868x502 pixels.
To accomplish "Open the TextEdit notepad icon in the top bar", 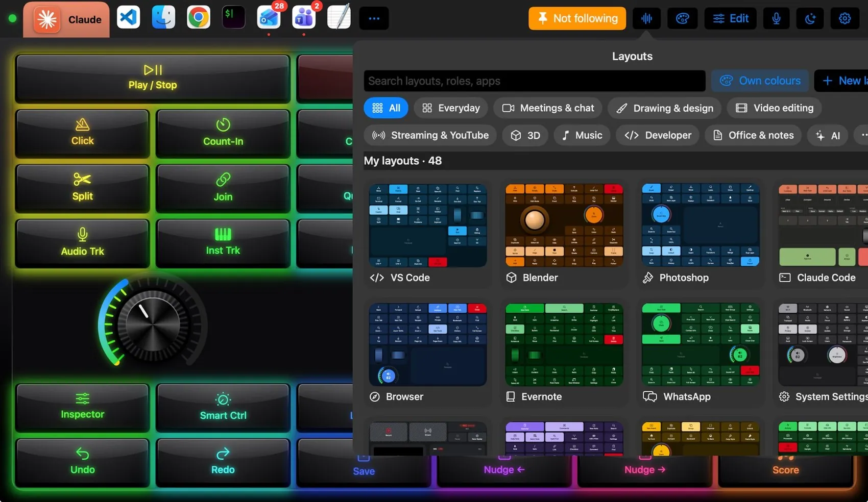I will pyautogui.click(x=339, y=18).
